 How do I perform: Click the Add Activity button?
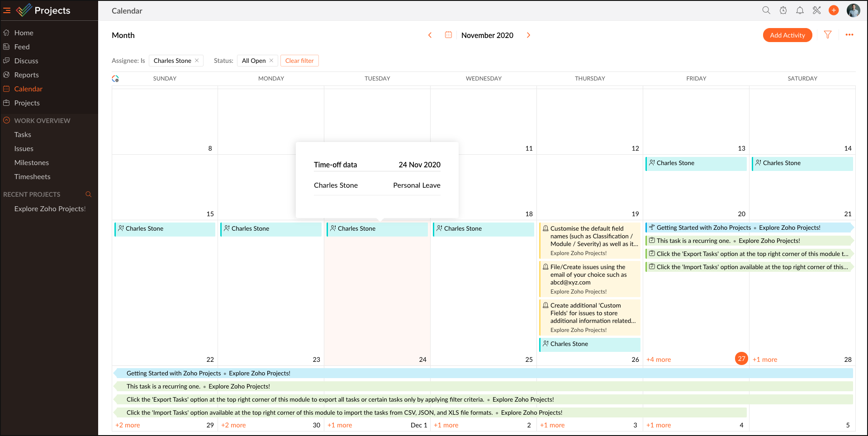coord(787,35)
